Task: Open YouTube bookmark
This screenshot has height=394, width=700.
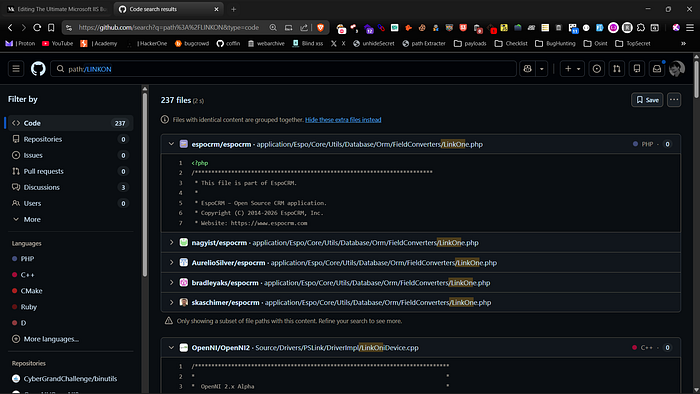Action: [57, 43]
